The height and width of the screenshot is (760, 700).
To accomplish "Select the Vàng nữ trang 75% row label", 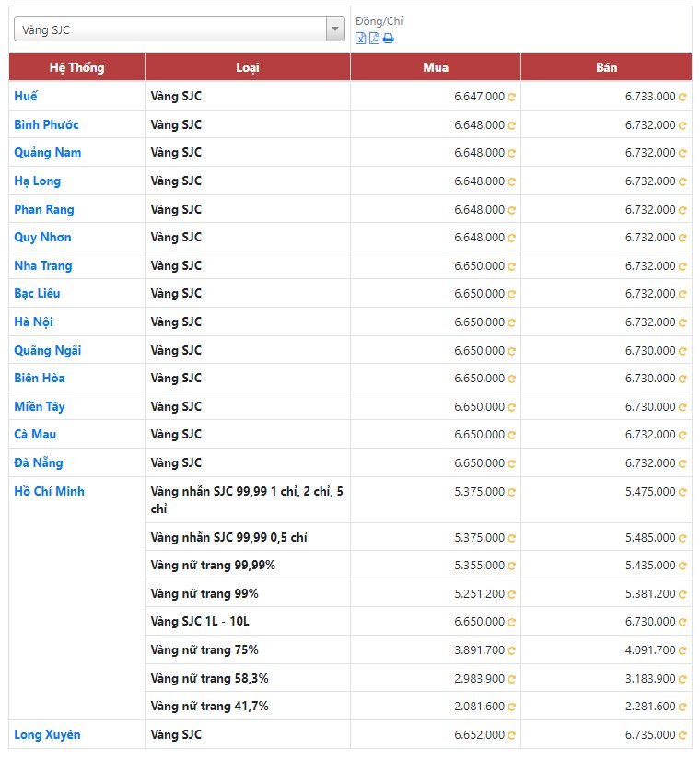I will tap(204, 650).
